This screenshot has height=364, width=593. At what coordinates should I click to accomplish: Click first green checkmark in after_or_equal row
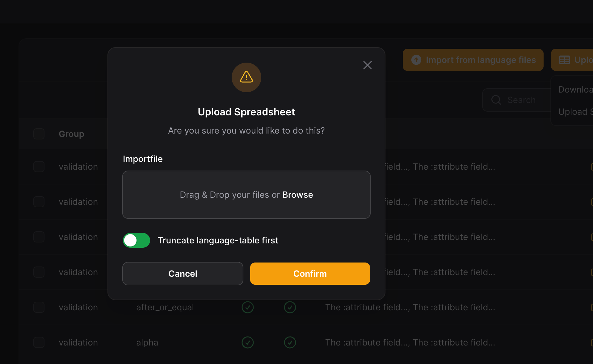coord(248,307)
